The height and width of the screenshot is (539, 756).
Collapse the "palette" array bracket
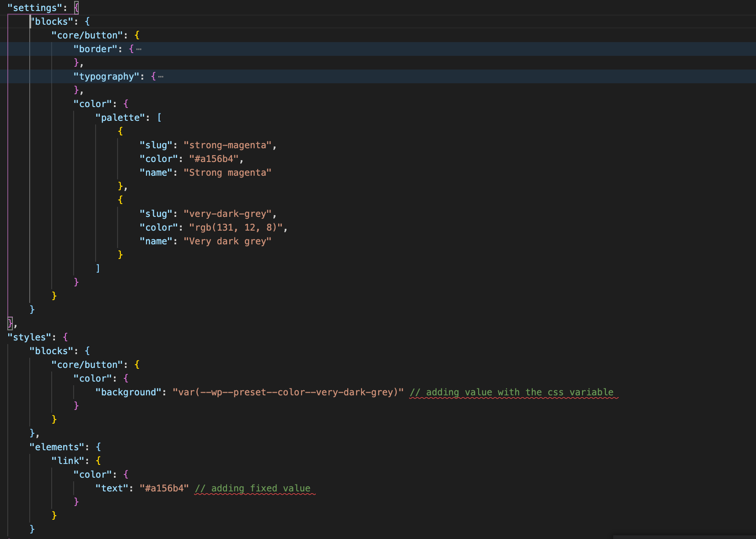tap(160, 118)
